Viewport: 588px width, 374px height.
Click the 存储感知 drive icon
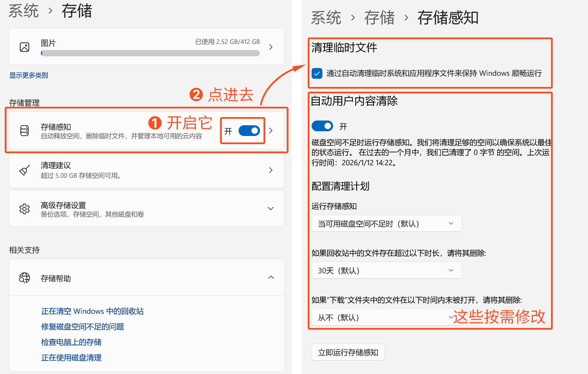click(24, 131)
